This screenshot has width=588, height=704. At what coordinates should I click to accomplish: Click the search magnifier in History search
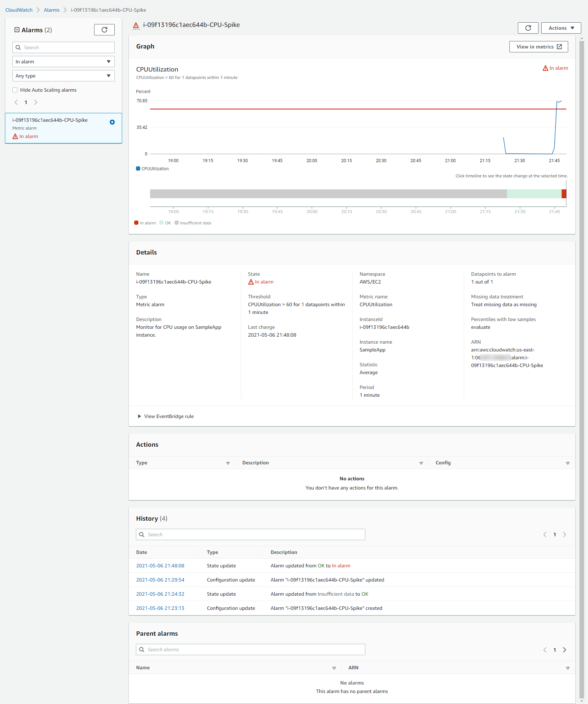click(x=142, y=534)
